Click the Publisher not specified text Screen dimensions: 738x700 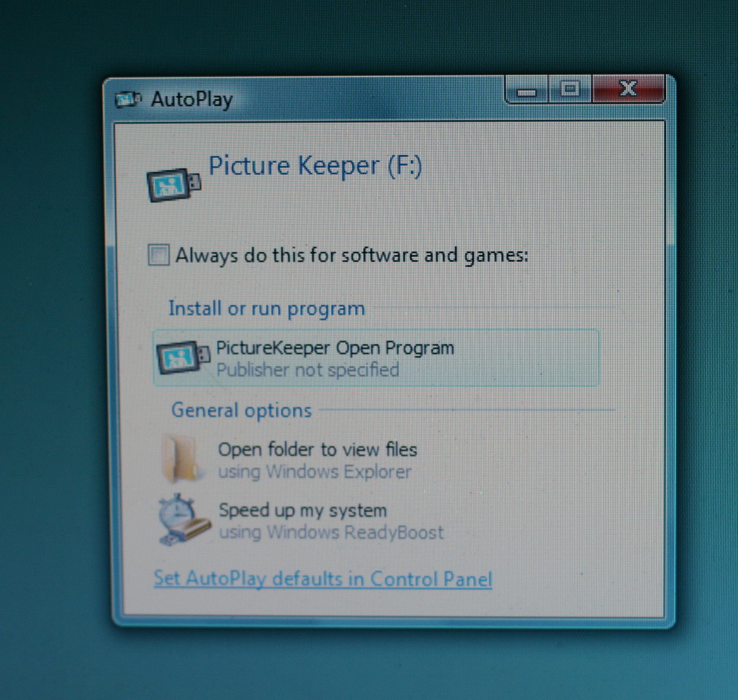[307, 370]
